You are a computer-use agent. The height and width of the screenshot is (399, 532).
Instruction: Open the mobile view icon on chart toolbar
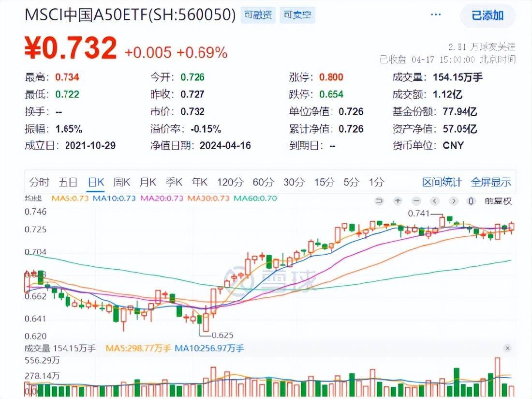pyautogui.click(x=471, y=200)
